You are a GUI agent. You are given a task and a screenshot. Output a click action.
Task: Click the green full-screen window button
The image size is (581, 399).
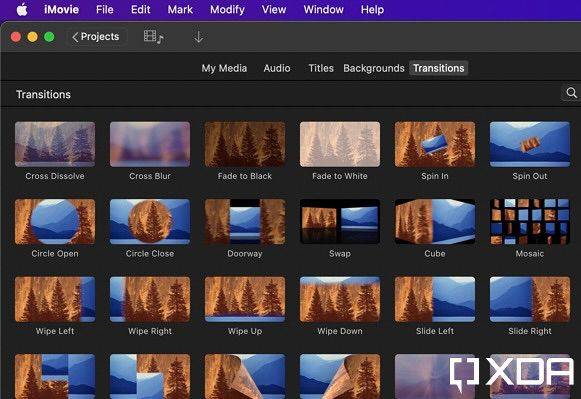tap(49, 37)
